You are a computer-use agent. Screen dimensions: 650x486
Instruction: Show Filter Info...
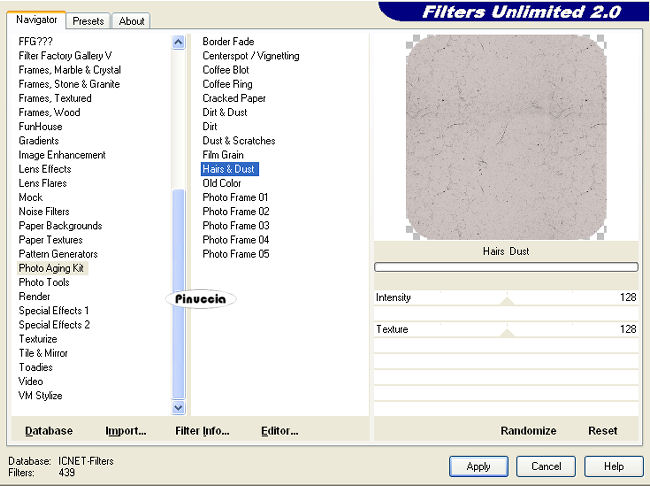coord(202,431)
